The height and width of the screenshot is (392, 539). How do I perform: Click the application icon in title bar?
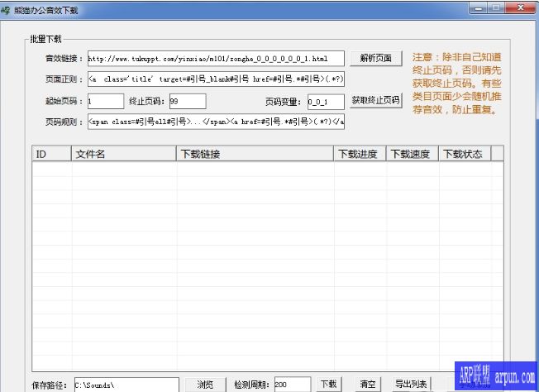tap(6, 10)
